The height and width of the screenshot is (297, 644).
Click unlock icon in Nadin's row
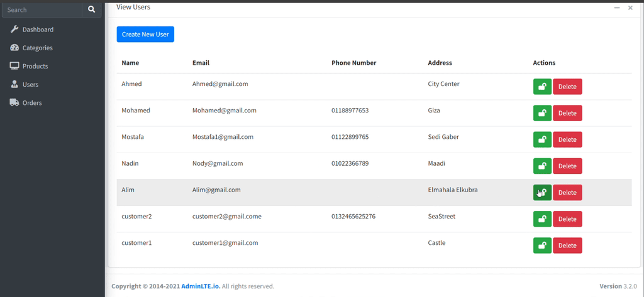point(542,166)
